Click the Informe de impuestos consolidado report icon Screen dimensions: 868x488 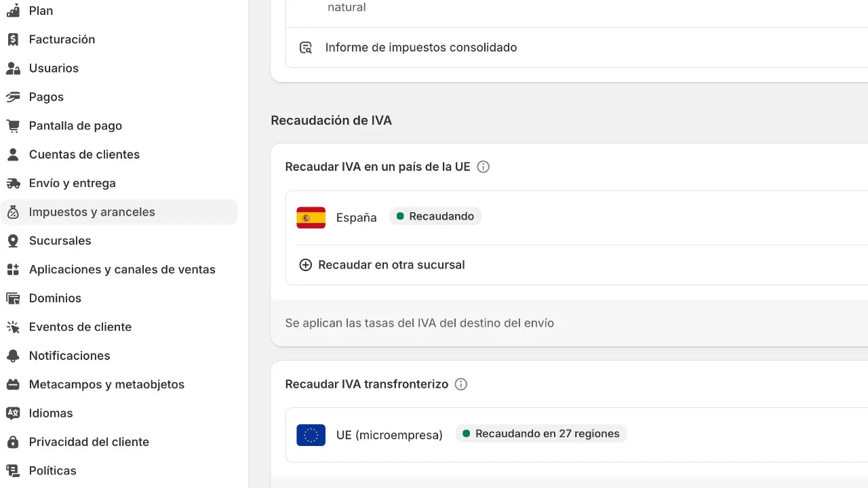click(306, 47)
